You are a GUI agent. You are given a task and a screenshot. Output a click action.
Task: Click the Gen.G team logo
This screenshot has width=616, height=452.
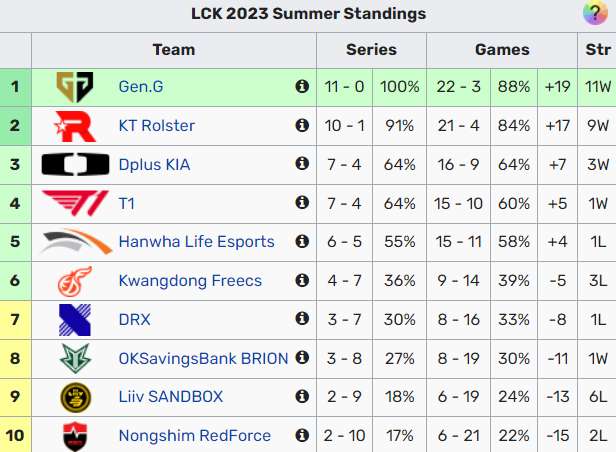[x=75, y=87]
